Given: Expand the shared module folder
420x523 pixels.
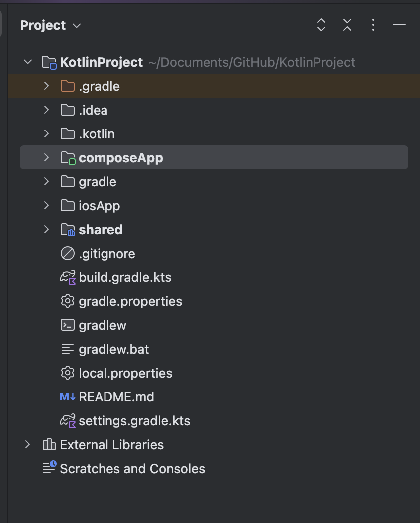Looking at the screenshot, I should (46, 230).
